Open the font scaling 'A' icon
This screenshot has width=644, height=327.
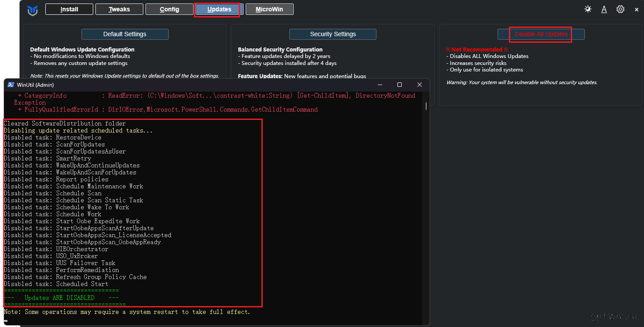[x=604, y=9]
